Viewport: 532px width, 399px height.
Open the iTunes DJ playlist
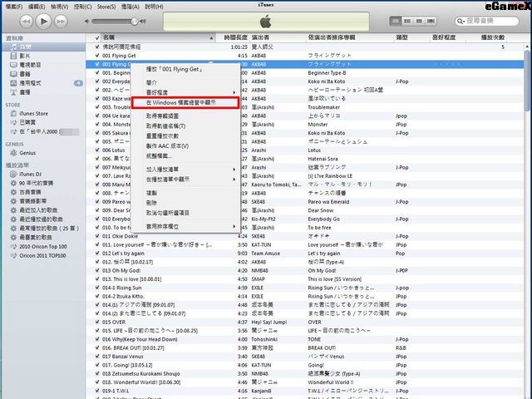(30, 174)
